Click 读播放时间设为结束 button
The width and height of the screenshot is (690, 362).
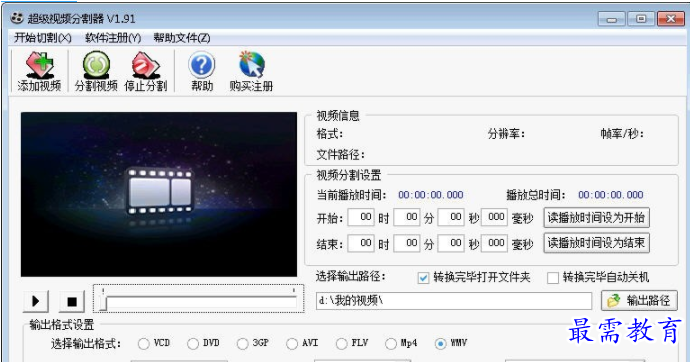click(596, 243)
